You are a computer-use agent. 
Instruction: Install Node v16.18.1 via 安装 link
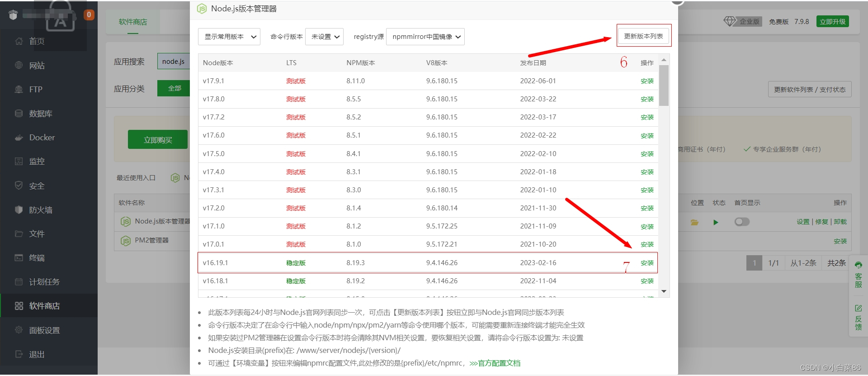coord(647,281)
